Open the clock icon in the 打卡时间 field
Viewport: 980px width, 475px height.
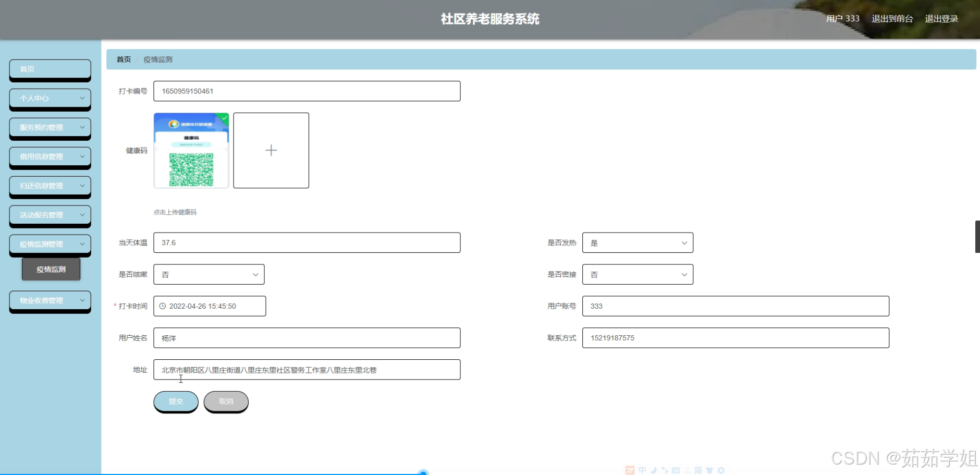pyautogui.click(x=162, y=306)
